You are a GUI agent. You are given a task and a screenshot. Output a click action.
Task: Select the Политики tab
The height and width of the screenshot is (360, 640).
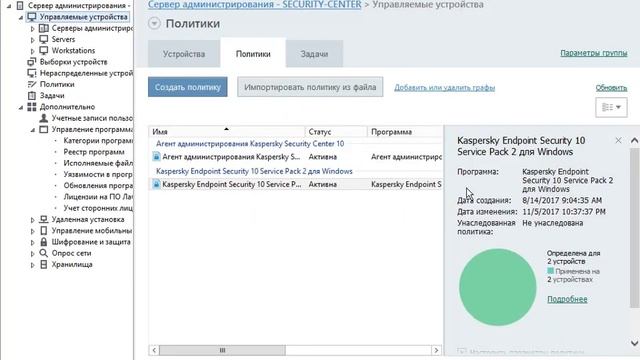(x=253, y=54)
